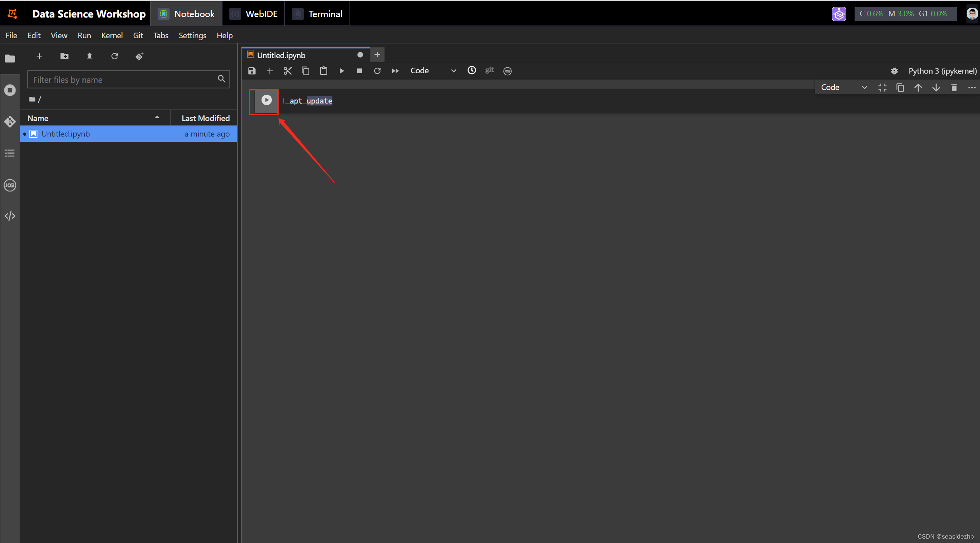Image resolution: width=980 pixels, height=543 pixels.
Task: Click the run cell button
Action: pyautogui.click(x=265, y=100)
